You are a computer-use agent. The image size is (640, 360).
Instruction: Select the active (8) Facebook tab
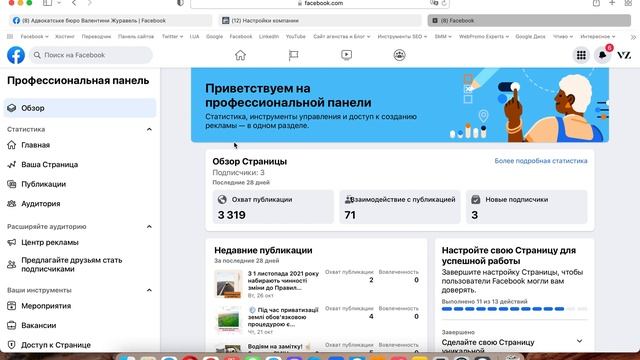[x=529, y=20]
